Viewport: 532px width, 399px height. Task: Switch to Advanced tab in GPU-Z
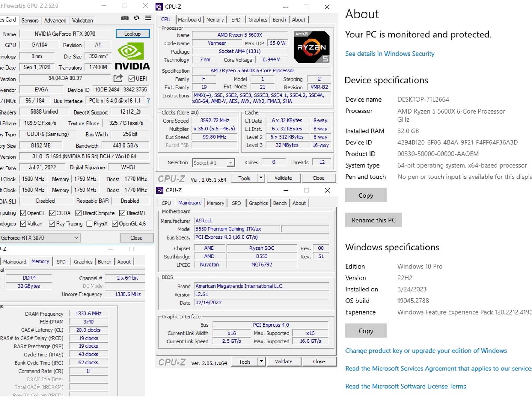55,20
